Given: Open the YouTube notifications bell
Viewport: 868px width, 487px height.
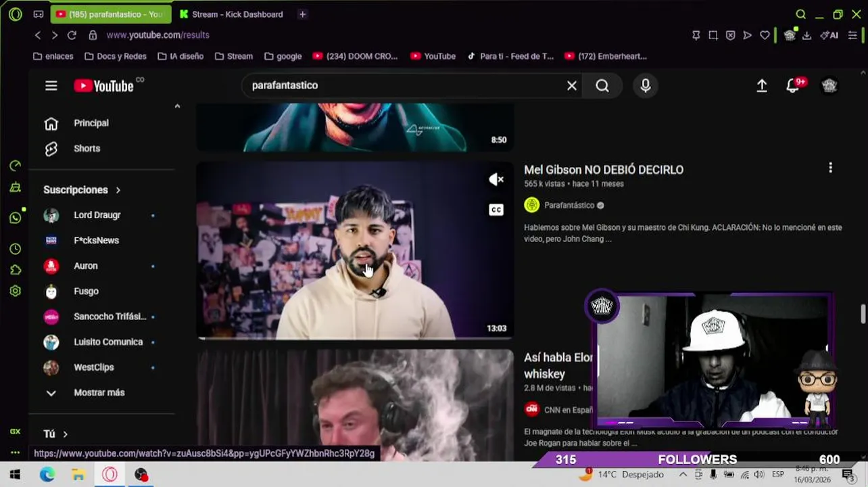Looking at the screenshot, I should tap(793, 86).
